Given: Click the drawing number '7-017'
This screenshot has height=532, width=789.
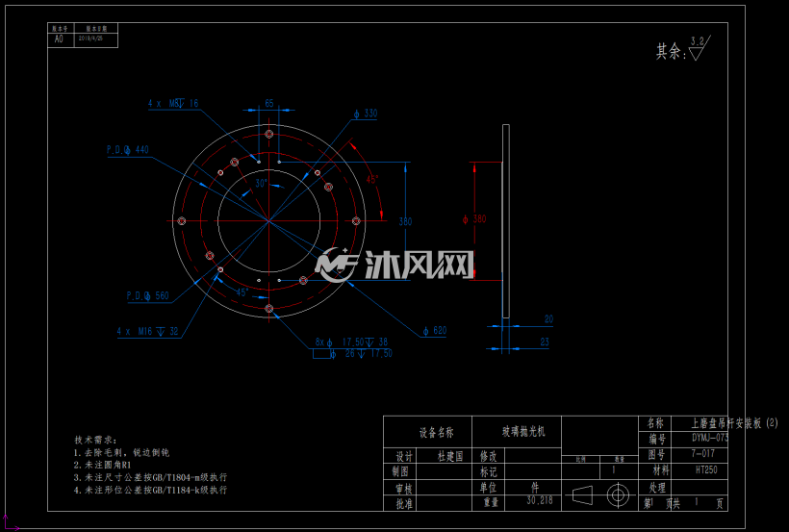Looking at the screenshot, I should coord(703,453).
